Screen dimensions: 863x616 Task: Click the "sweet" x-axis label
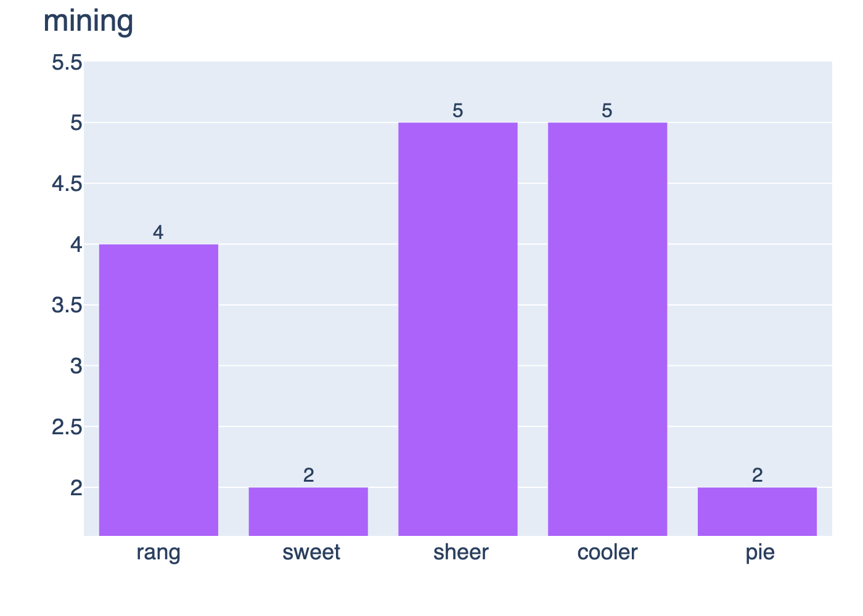coord(311,553)
